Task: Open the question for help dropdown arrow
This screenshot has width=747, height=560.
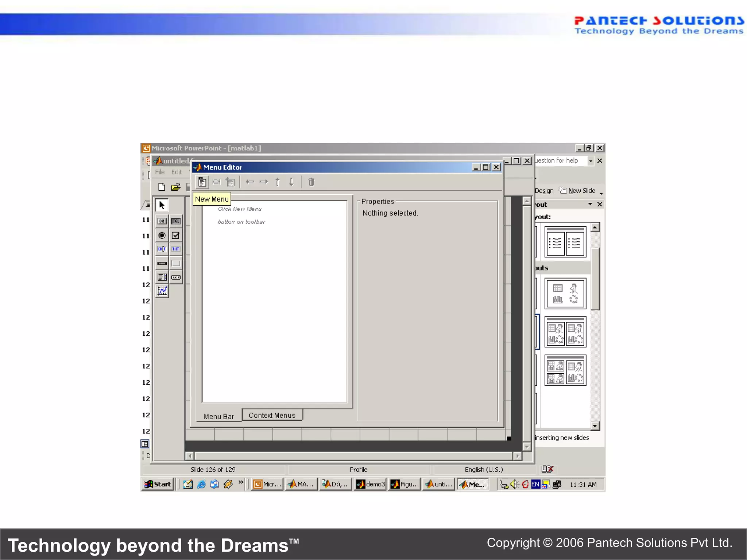Action: tap(591, 161)
